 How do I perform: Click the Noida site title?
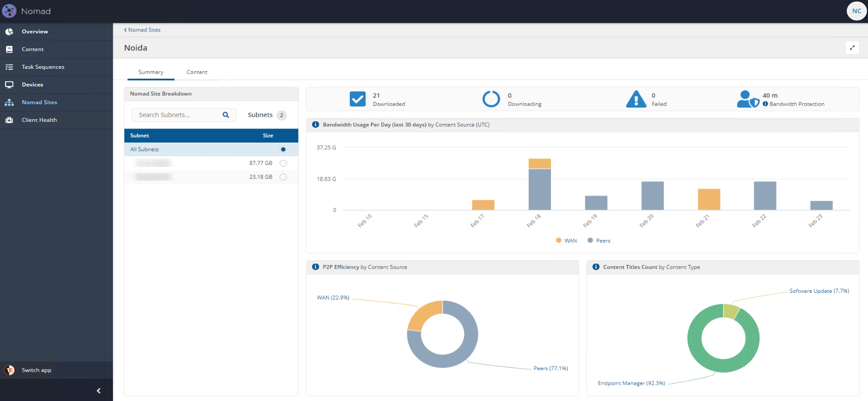point(135,48)
